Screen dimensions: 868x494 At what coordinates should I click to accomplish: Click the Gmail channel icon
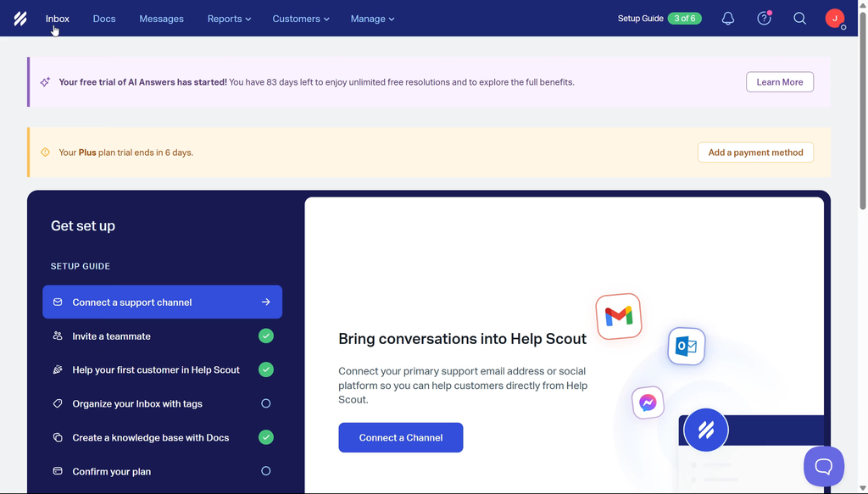(x=618, y=316)
